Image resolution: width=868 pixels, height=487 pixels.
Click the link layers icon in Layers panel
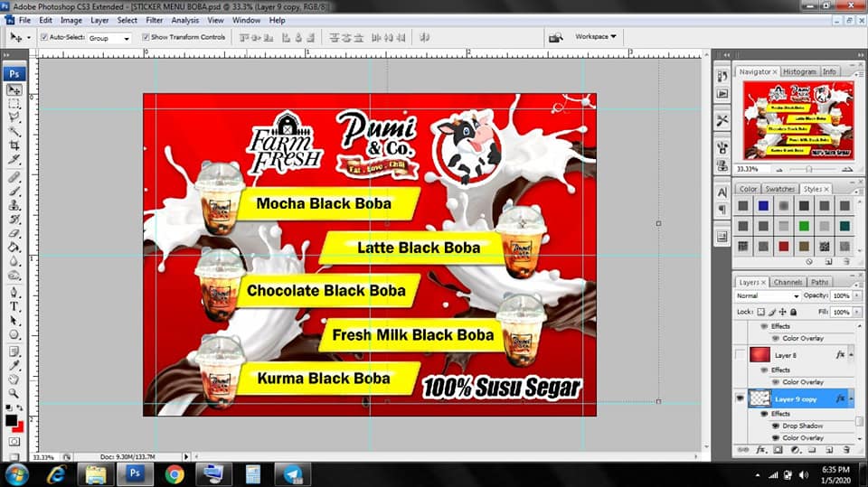click(743, 450)
